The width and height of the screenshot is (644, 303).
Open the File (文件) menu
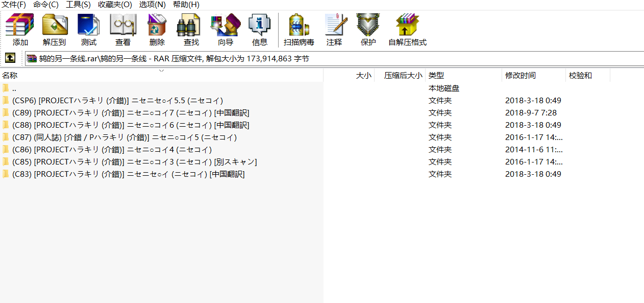[x=14, y=5]
